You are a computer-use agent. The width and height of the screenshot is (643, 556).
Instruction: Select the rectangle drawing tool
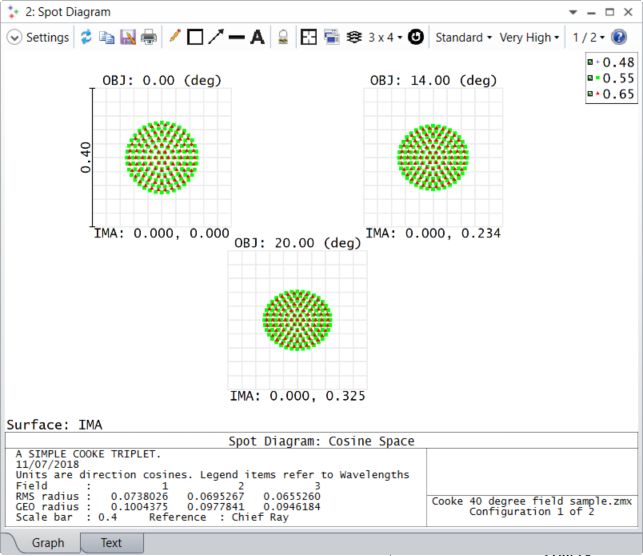[x=195, y=37]
